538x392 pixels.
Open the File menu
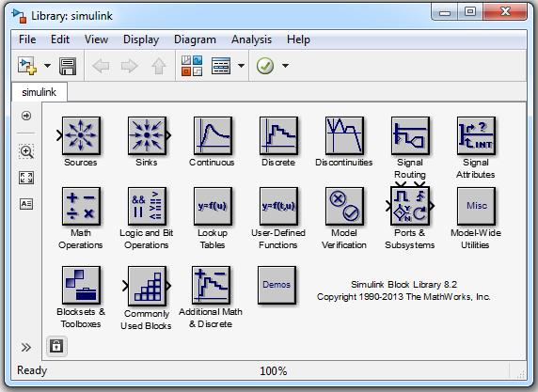tap(27, 39)
